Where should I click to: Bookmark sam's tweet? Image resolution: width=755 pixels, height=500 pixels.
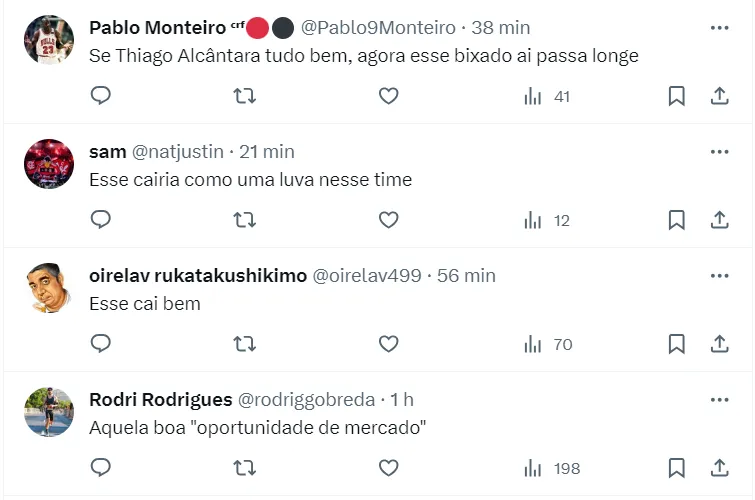676,220
